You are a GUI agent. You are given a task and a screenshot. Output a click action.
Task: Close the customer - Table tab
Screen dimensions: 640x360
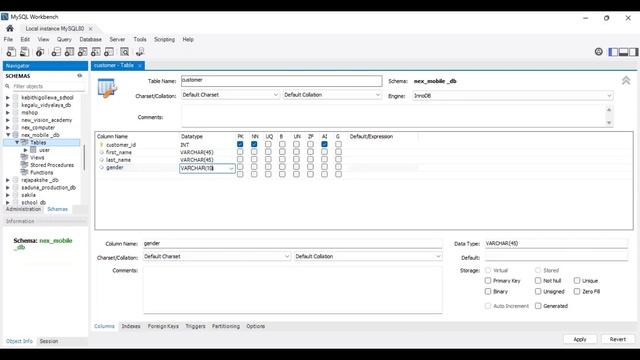(140, 66)
